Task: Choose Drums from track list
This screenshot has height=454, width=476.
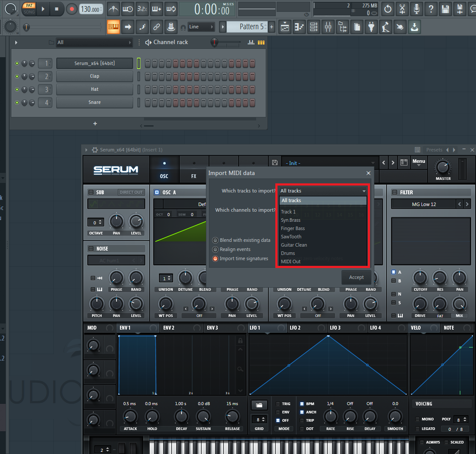Action: 288,253
